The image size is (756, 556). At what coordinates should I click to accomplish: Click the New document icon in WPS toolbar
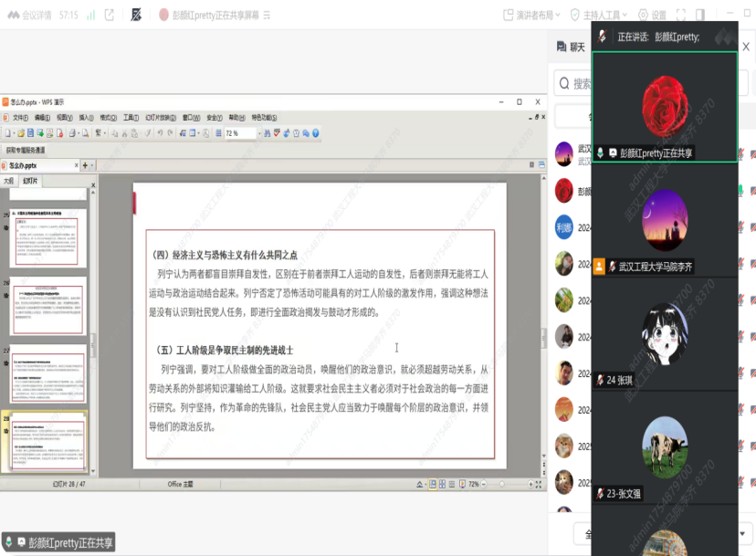[7, 133]
